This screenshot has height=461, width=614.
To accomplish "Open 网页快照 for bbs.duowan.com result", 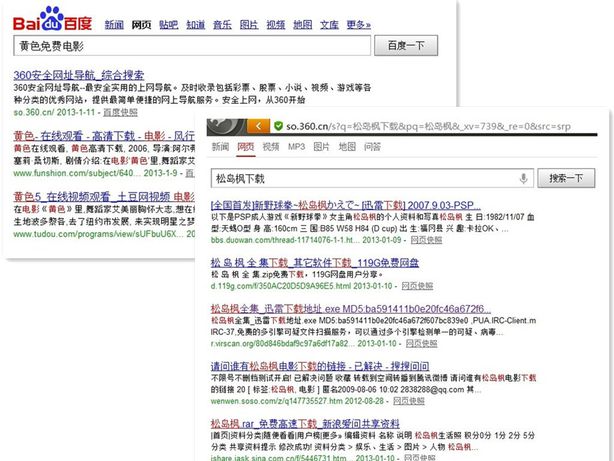I will point(426,240).
